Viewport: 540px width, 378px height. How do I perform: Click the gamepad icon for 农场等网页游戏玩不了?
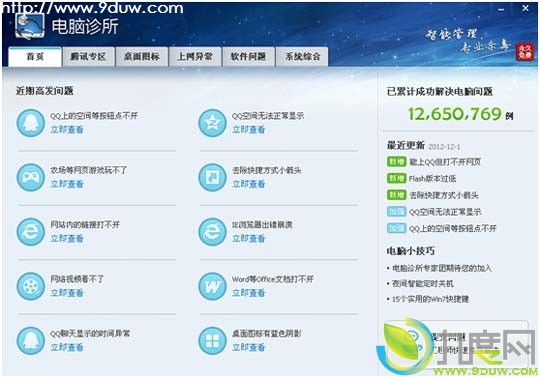point(31,177)
